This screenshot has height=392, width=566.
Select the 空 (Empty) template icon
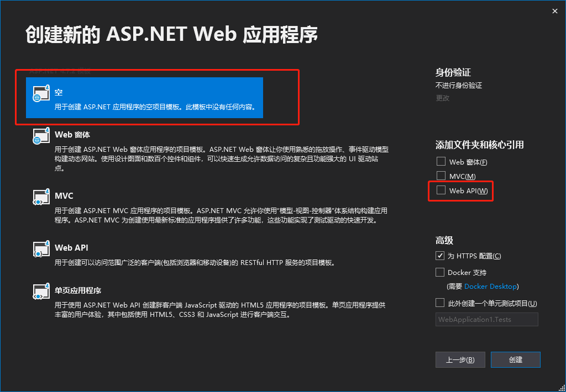(41, 94)
